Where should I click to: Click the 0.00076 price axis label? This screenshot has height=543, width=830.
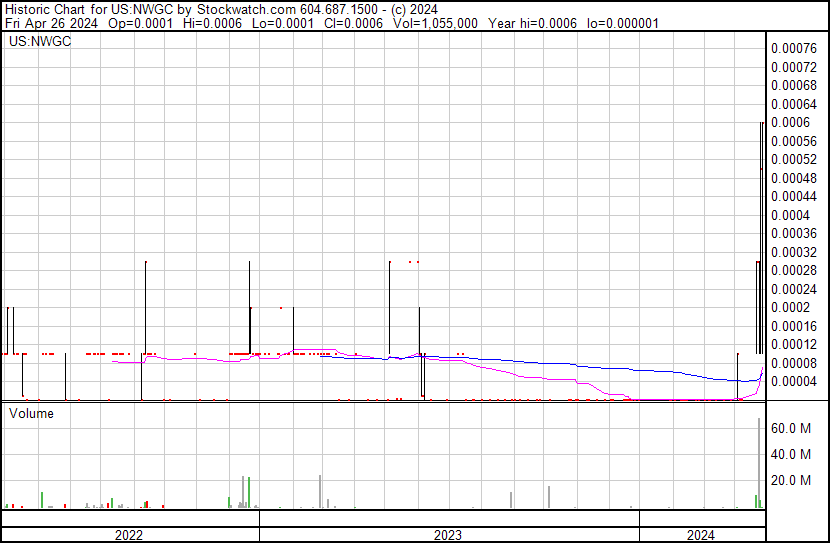click(794, 48)
